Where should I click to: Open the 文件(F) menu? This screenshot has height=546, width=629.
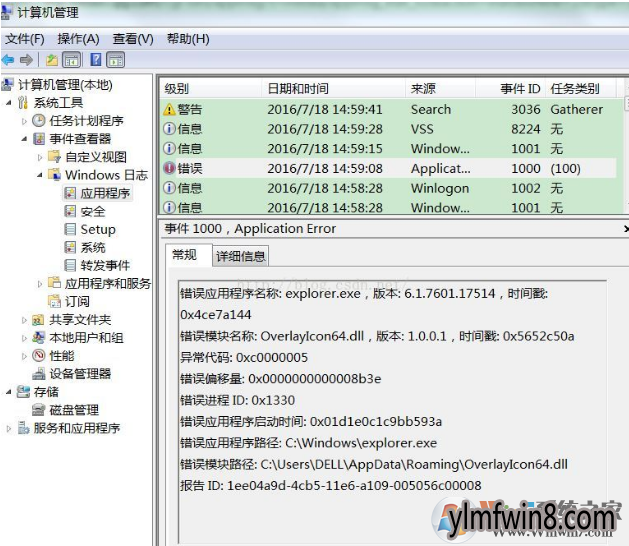[x=25, y=39]
